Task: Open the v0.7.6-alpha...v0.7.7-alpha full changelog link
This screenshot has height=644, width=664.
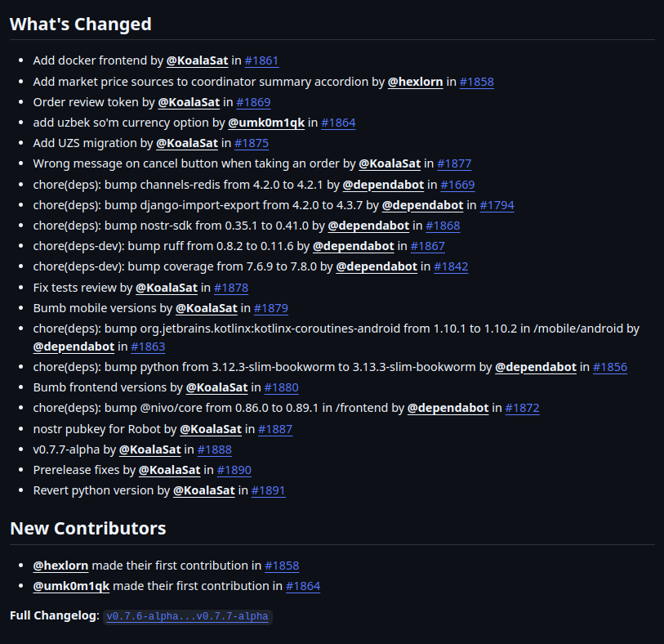Action: [x=187, y=616]
